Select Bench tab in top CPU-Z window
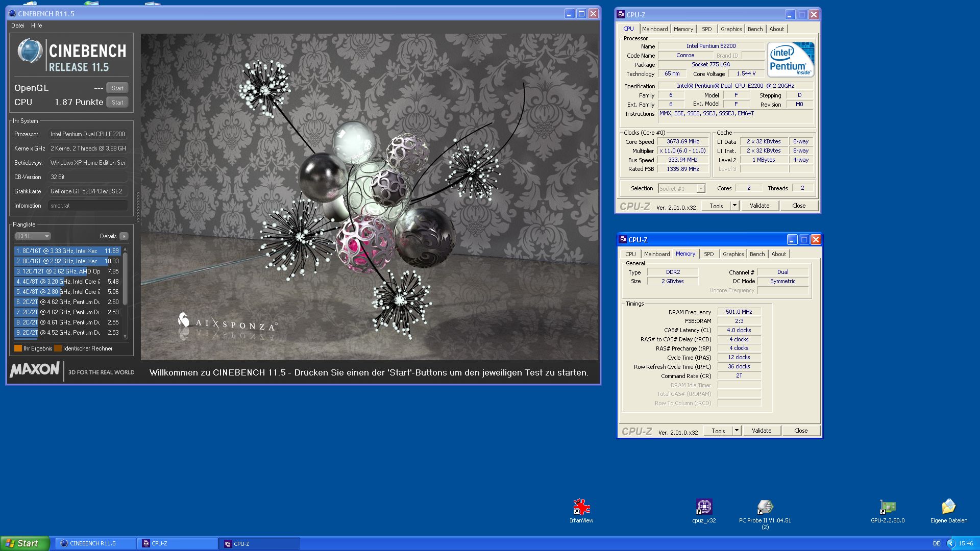Image resolution: width=980 pixels, height=551 pixels. tap(755, 29)
